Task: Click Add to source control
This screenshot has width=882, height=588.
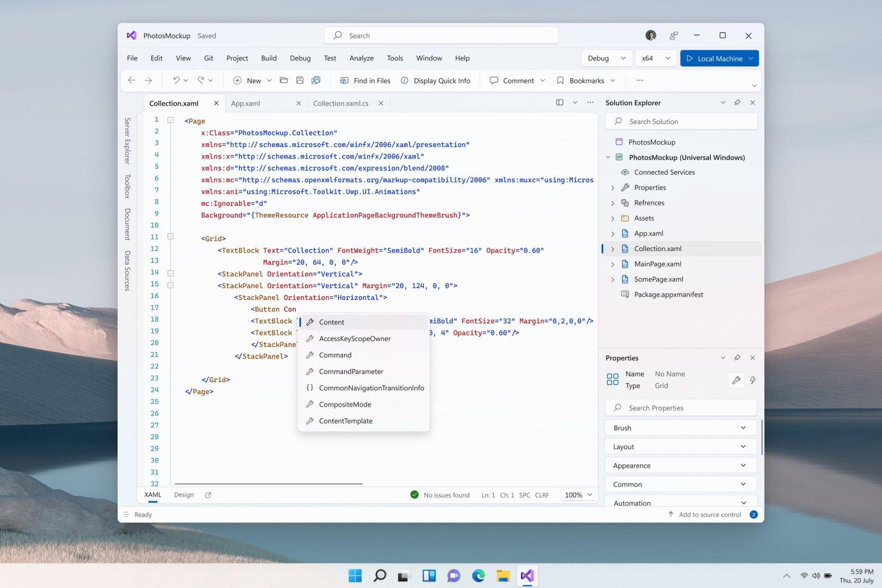Action: click(705, 514)
